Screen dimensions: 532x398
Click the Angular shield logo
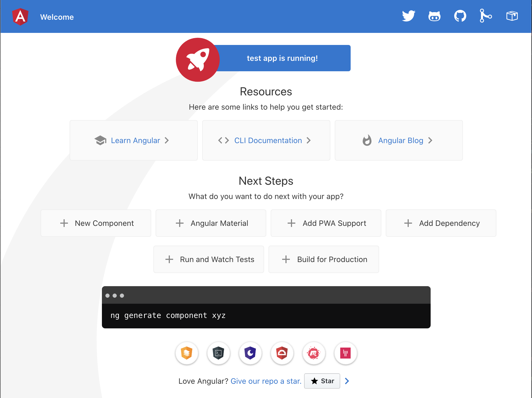point(20,17)
